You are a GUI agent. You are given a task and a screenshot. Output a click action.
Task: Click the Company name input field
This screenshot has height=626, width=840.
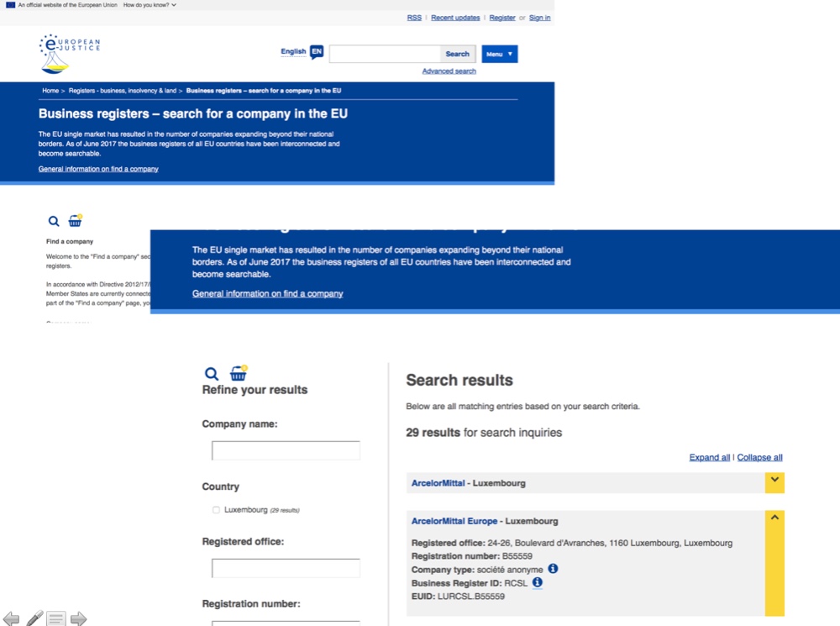pyautogui.click(x=286, y=450)
